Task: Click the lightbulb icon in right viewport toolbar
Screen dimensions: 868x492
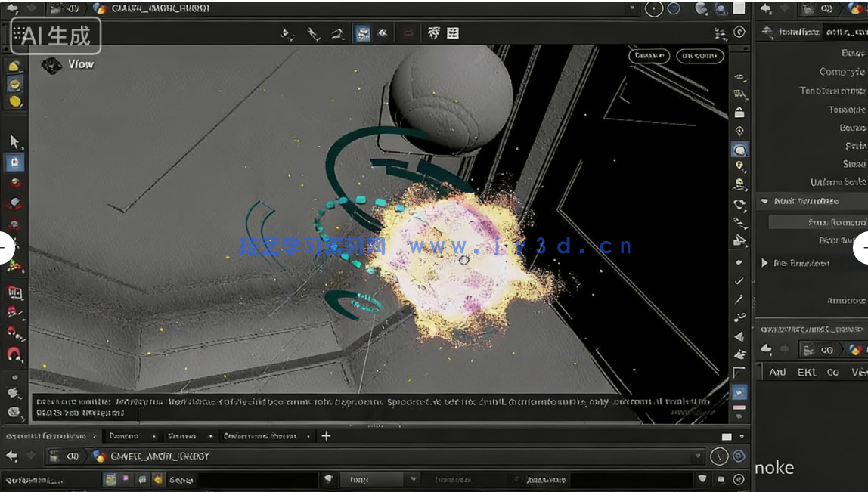Action: [x=739, y=166]
